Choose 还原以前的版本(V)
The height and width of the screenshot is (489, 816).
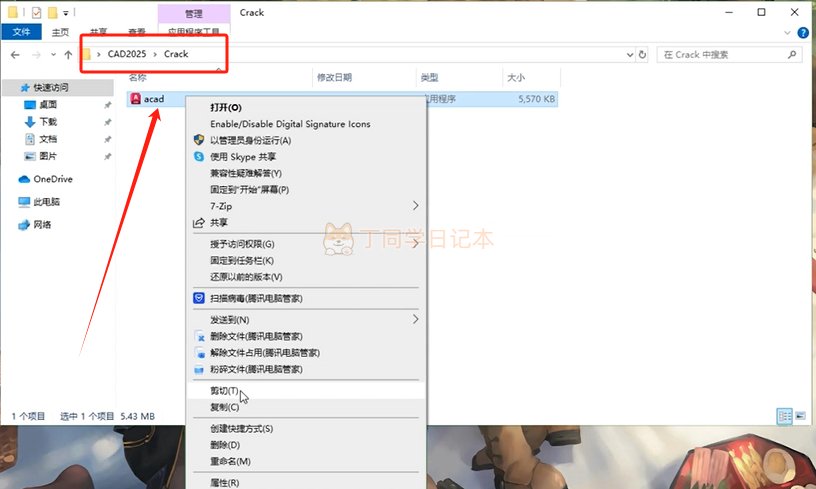point(307,277)
